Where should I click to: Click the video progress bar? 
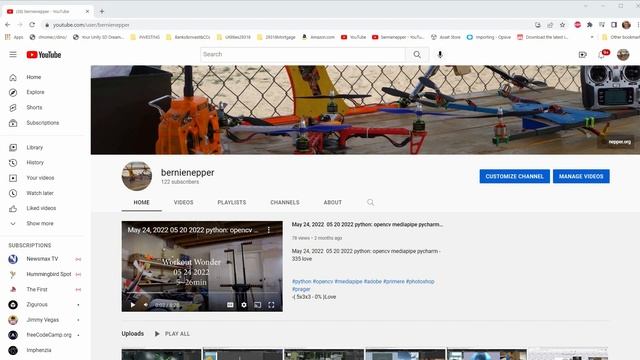tap(202, 293)
